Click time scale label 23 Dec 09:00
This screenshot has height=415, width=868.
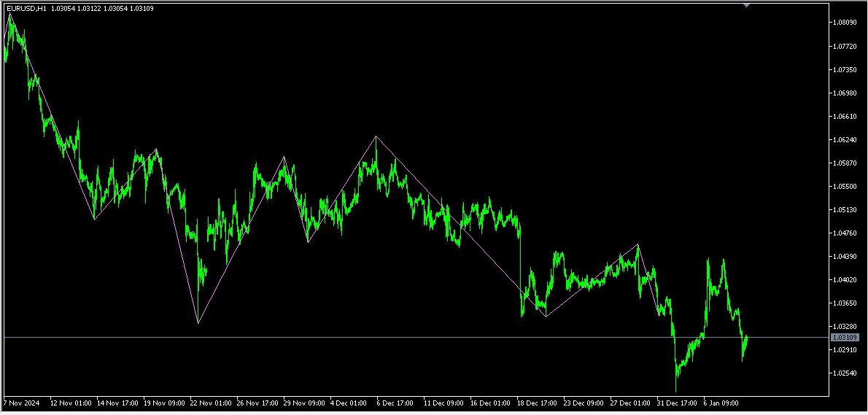[x=584, y=403]
